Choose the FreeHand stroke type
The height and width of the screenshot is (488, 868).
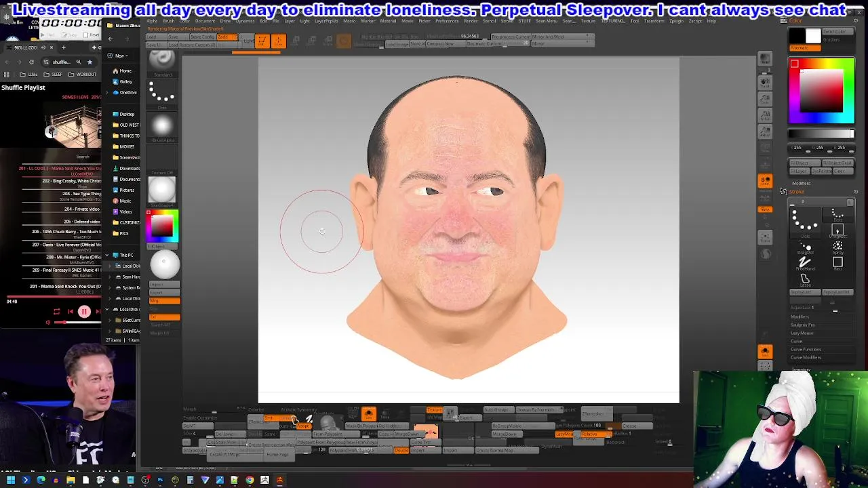pos(805,263)
